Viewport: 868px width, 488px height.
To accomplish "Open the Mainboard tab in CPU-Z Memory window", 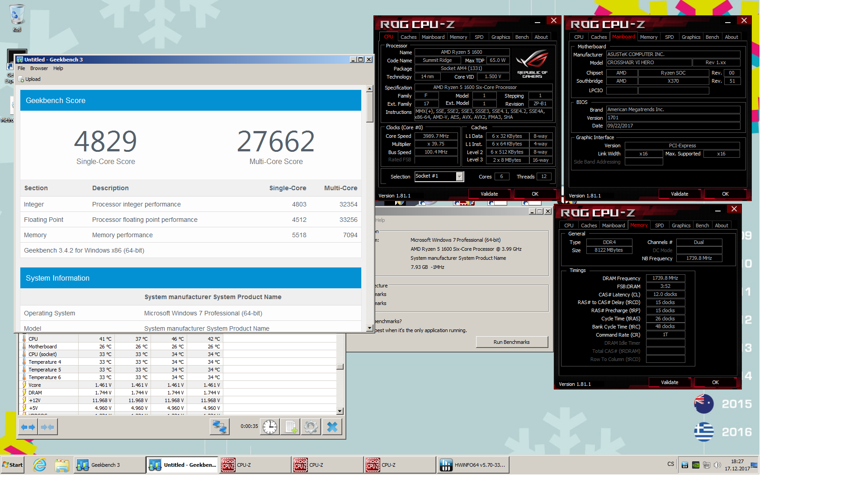I will pos(613,225).
